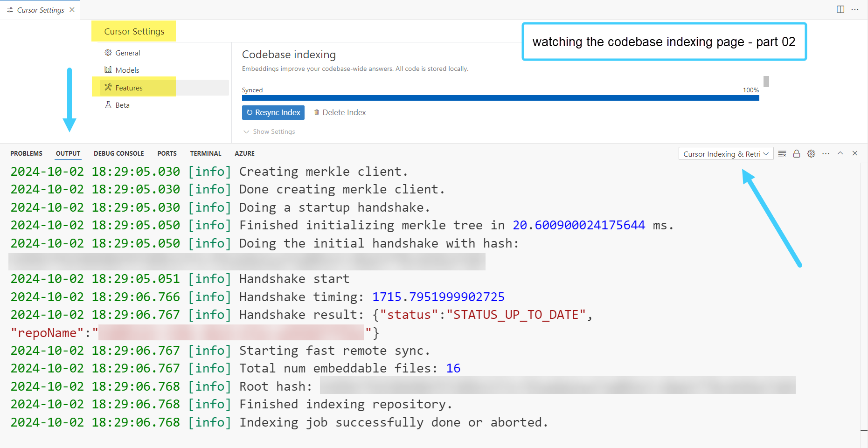Click the split editor layout icon

pos(840,9)
